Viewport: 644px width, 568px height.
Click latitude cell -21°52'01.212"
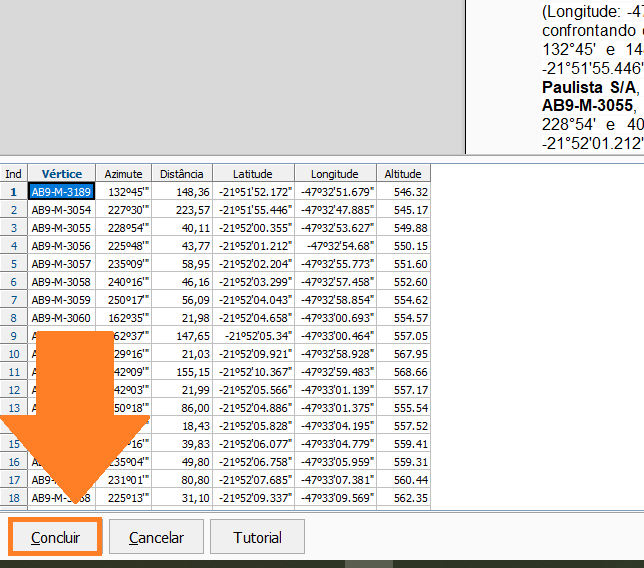click(x=255, y=246)
